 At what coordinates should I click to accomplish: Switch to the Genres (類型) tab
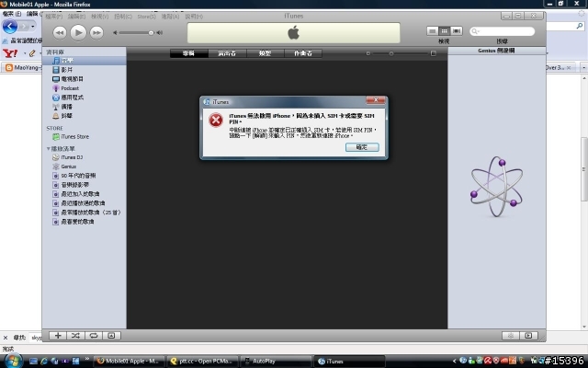pos(266,53)
